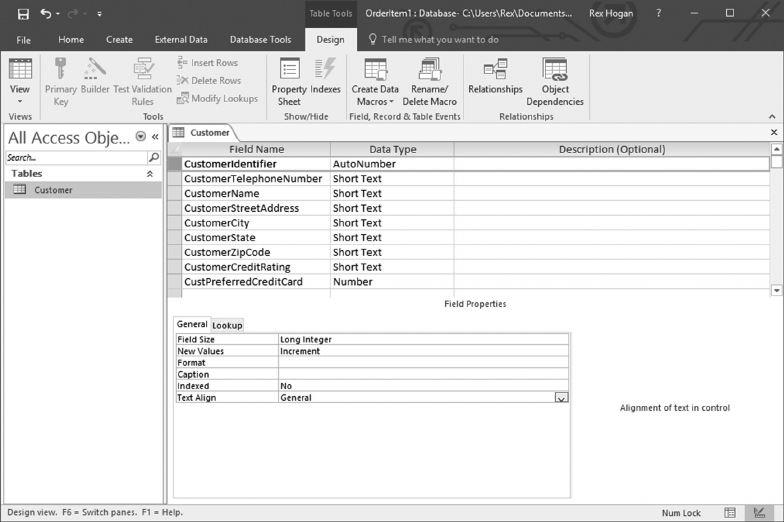The image size is (784, 522).
Task: Click Insert Rows
Action: pos(208,62)
